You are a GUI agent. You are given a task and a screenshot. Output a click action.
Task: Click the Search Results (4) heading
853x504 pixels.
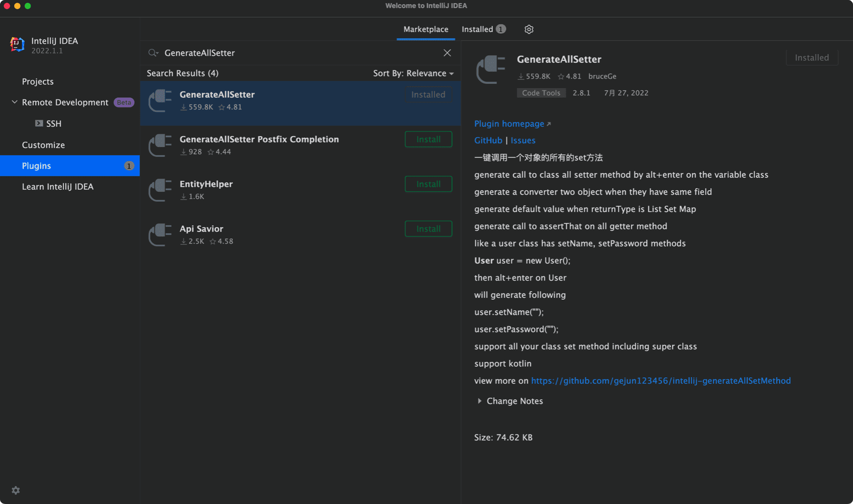tap(183, 73)
